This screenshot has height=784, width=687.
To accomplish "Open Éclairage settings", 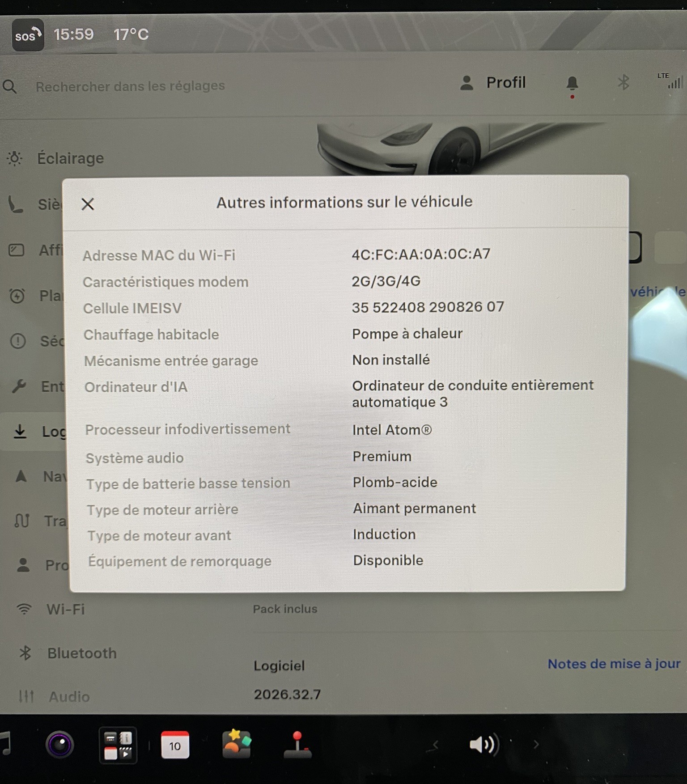I will click(56, 158).
